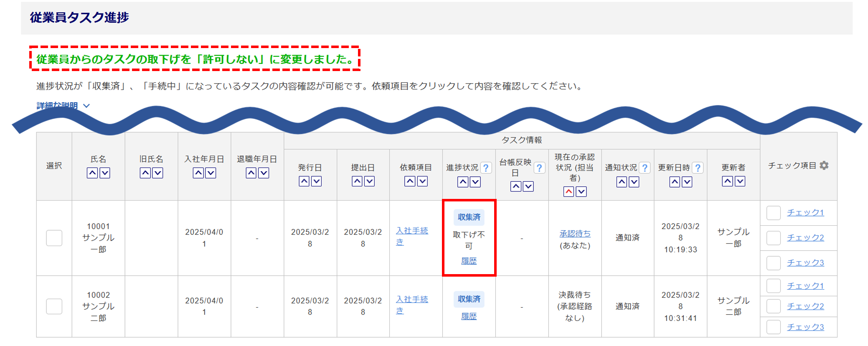Click 収集済 status badge for employee 10001
This screenshot has width=868, height=346.
click(x=469, y=217)
